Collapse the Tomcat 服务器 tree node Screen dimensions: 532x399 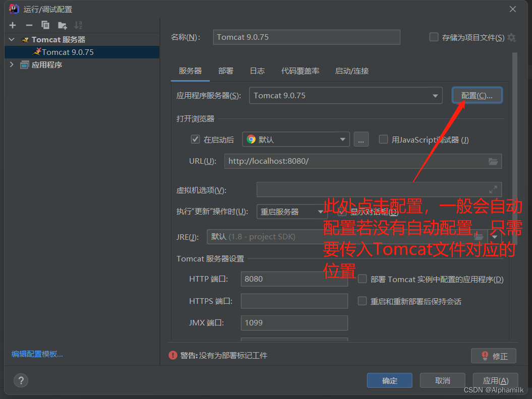pyautogui.click(x=12, y=39)
